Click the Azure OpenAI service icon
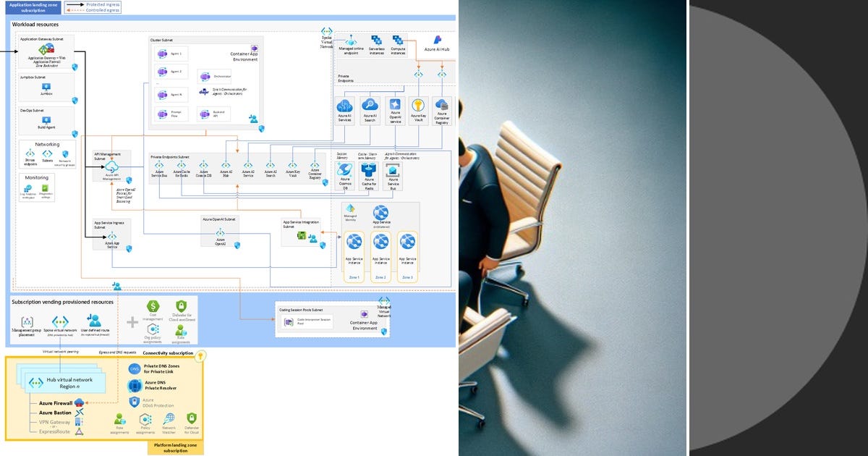 (395, 104)
